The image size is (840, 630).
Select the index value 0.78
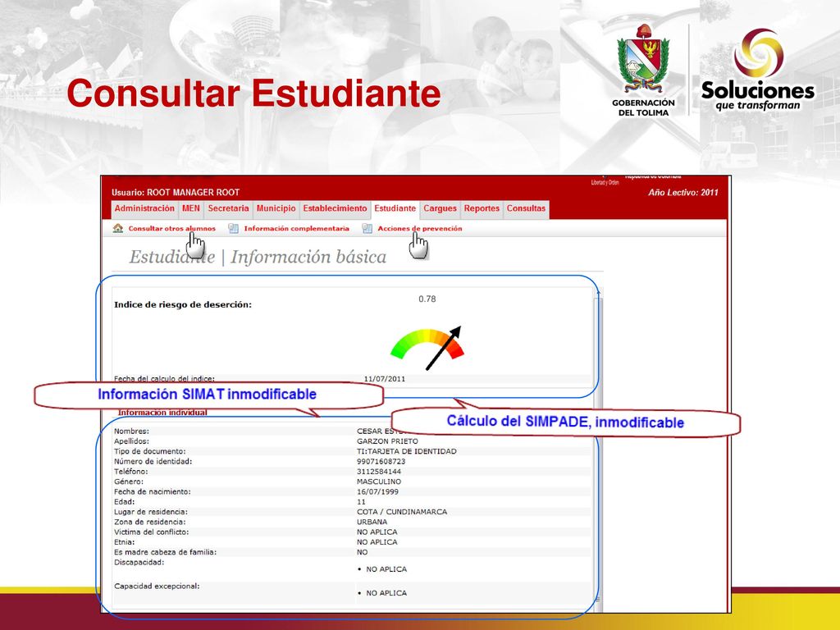click(x=427, y=299)
